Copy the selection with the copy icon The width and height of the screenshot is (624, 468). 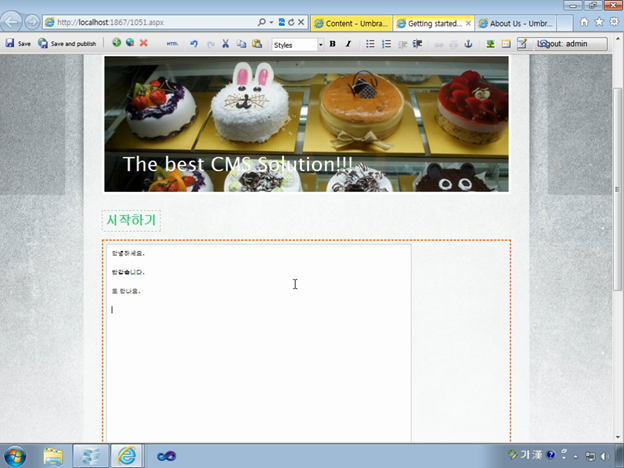click(x=241, y=44)
